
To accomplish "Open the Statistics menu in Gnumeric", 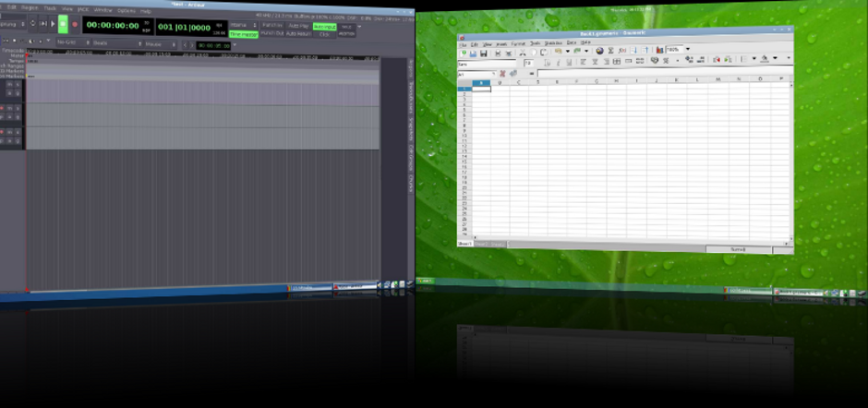I will pyautogui.click(x=553, y=43).
